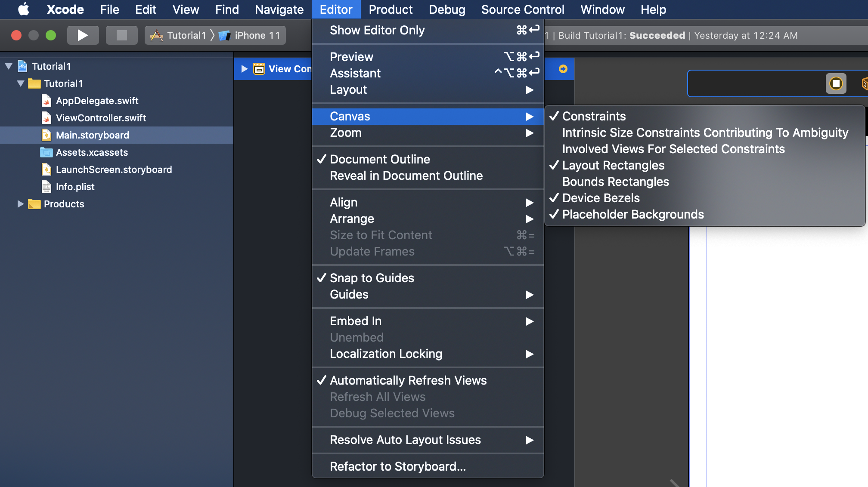Open the Apple menu
The height and width of the screenshot is (487, 868).
[24, 9]
